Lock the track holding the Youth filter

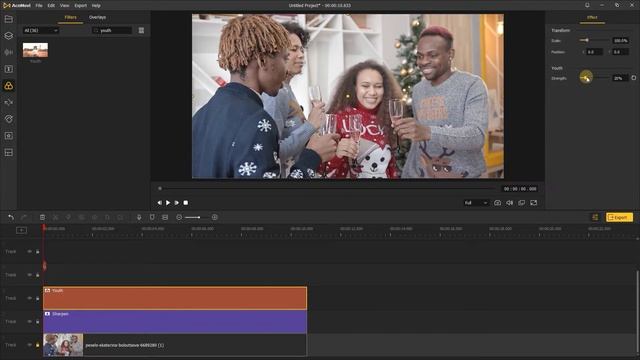click(38, 298)
